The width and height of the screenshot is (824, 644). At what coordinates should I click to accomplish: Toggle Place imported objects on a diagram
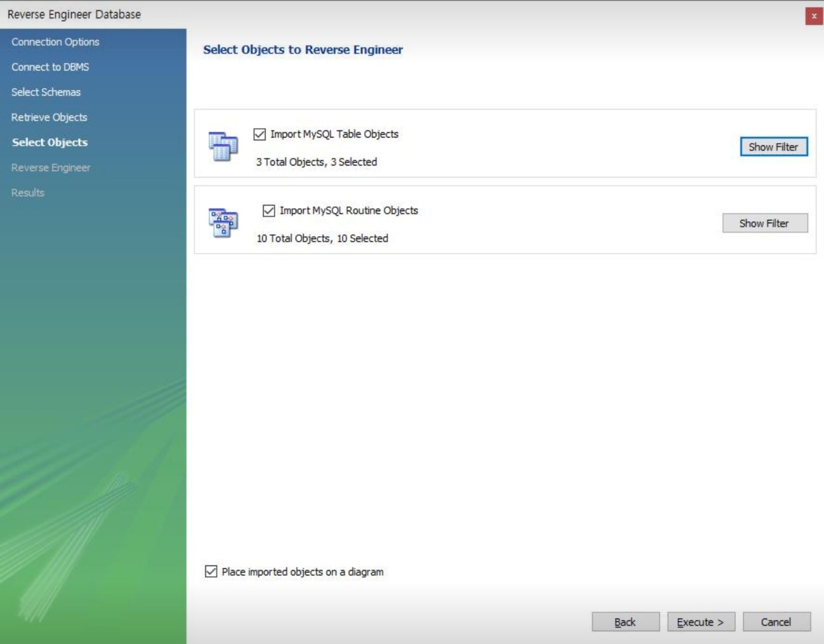[x=211, y=572]
